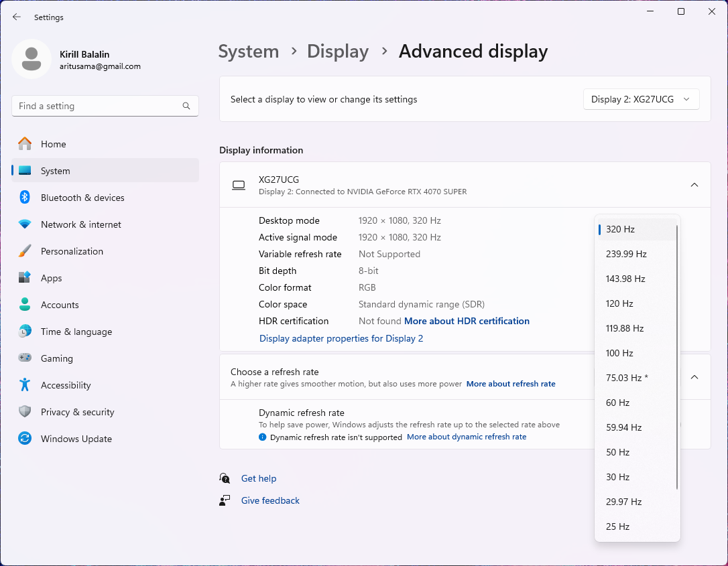Open Display adapter properties for Display 2

pos(341,338)
